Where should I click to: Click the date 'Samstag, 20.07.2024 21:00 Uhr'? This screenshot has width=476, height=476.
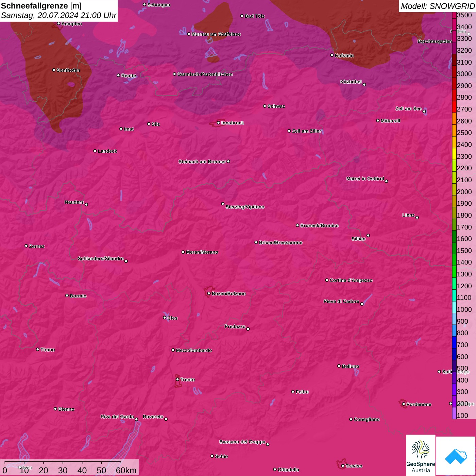(59, 15)
